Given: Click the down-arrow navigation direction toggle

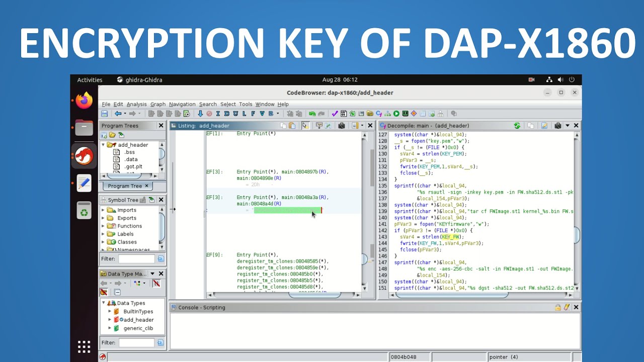Looking at the screenshot, I should click(200, 114).
